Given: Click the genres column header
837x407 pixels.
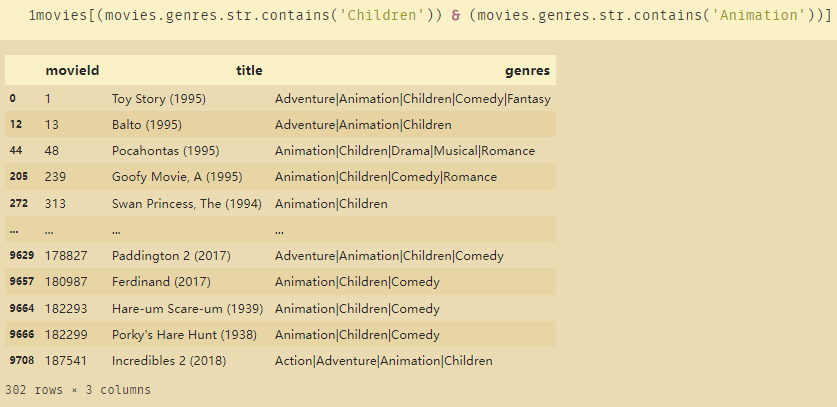Looking at the screenshot, I should coord(527,71).
